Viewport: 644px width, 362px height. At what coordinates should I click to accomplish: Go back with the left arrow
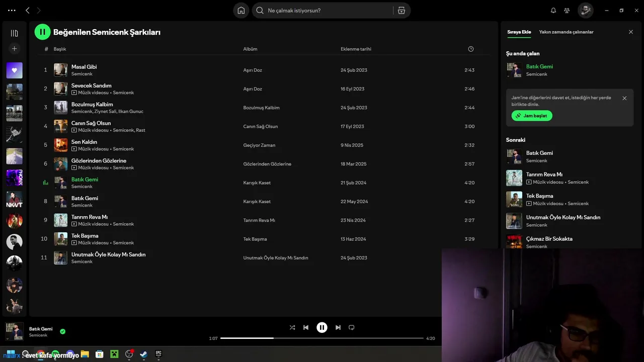point(27,10)
